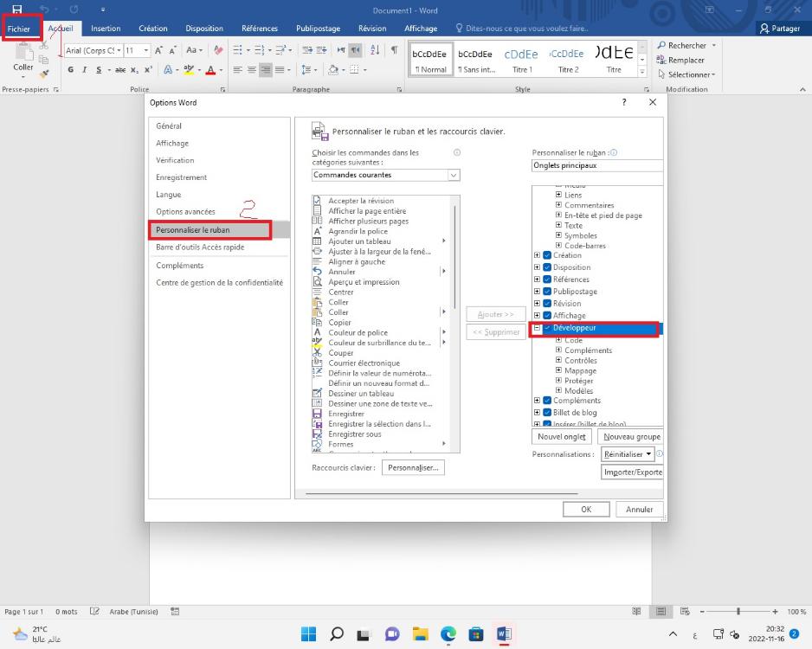The width and height of the screenshot is (812, 649).
Task: Open File Explorer from the taskbar
Action: (x=421, y=633)
